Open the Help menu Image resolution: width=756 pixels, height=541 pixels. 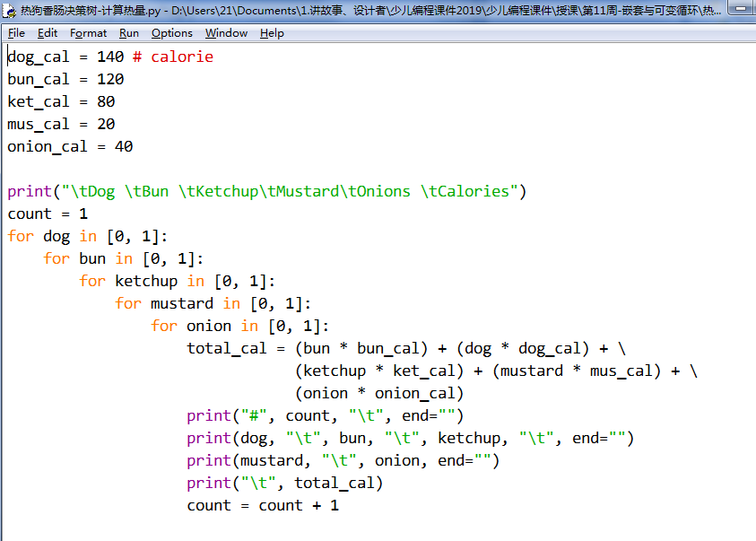tap(272, 33)
